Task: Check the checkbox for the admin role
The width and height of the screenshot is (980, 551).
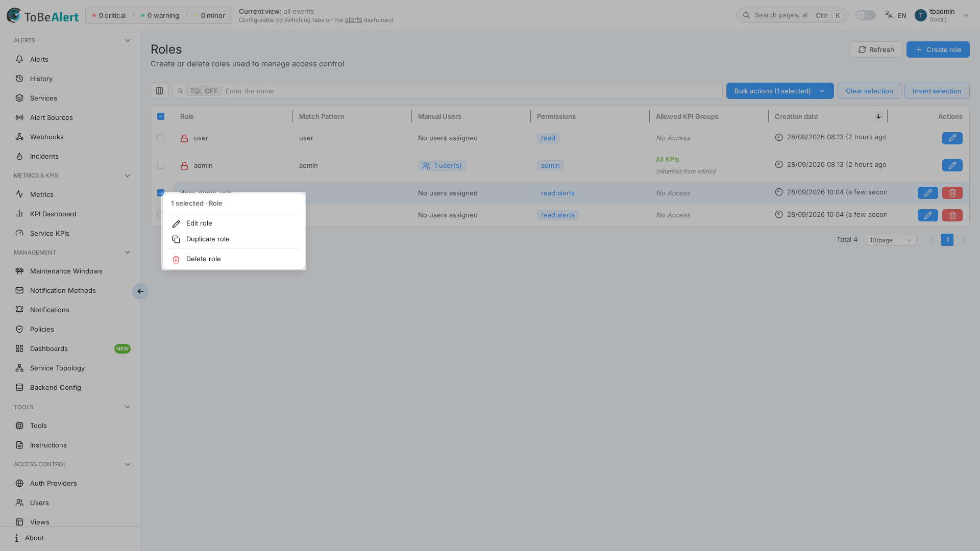Action: [161, 165]
